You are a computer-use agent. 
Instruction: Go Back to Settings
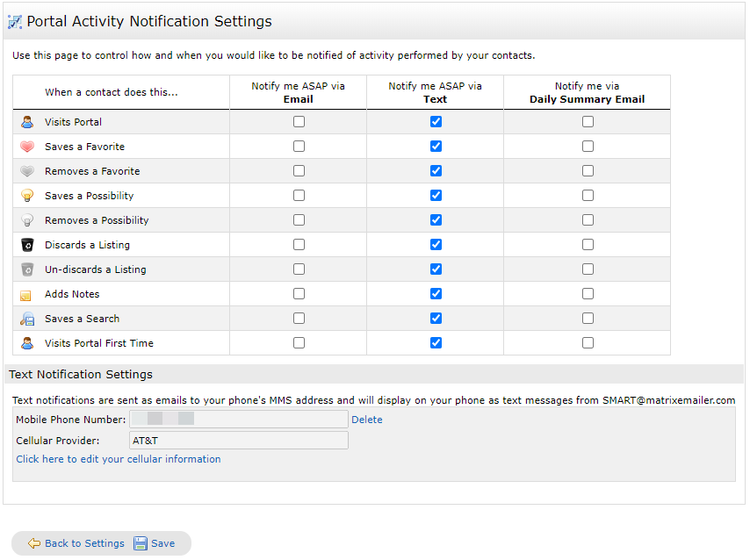coord(76,543)
